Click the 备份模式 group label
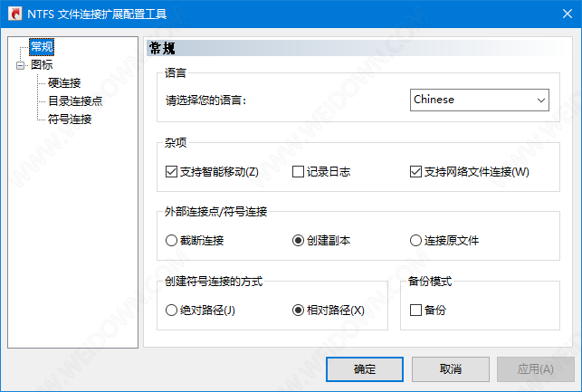 [430, 282]
